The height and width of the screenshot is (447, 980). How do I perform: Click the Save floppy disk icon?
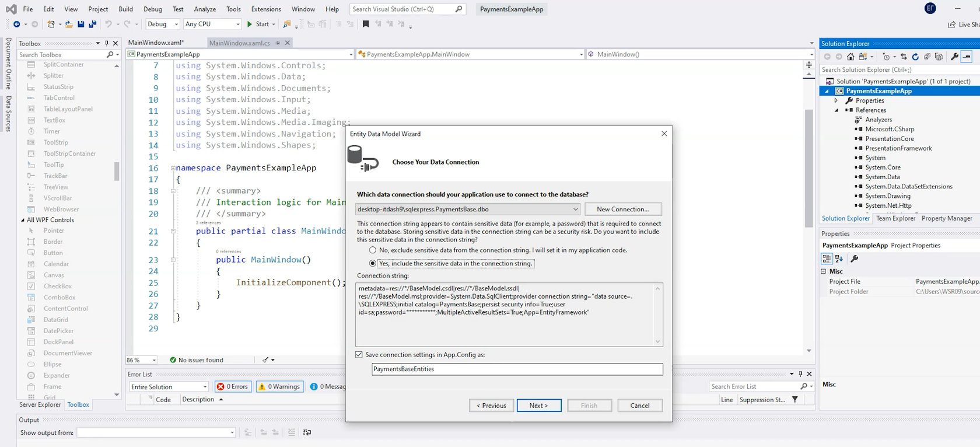[80, 24]
